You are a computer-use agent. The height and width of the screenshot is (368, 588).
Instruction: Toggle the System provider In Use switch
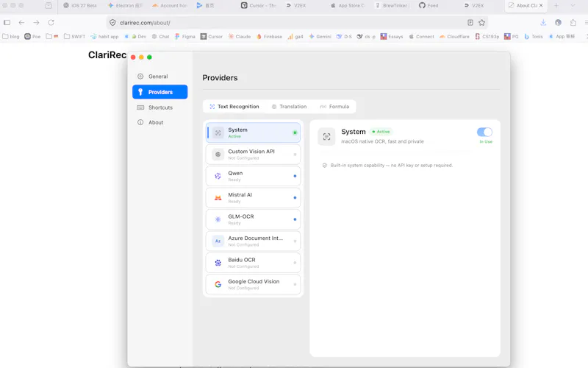point(484,132)
